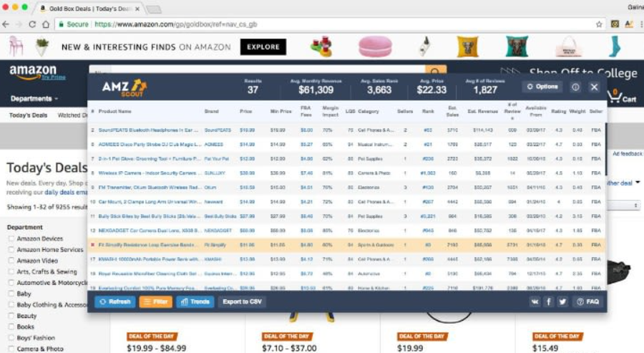
Task: Check the Books checkbox
Action: pos(11,327)
